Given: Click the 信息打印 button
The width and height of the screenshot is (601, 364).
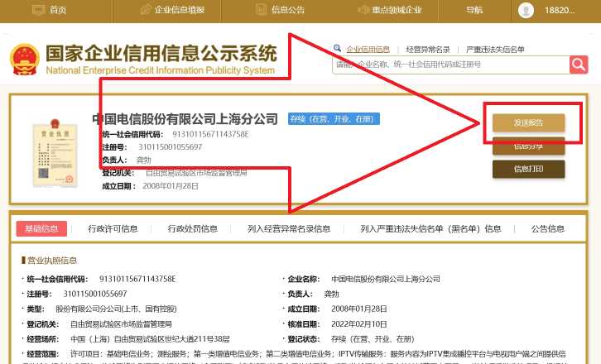Looking at the screenshot, I should pos(528,169).
